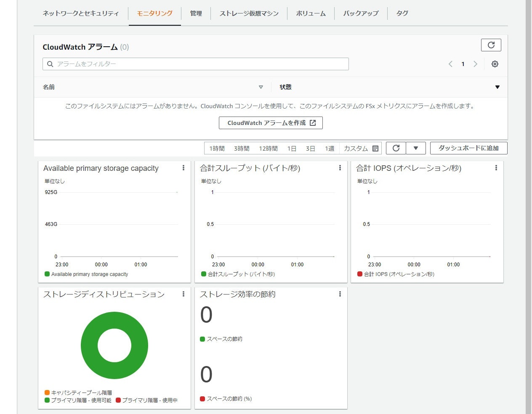Open alarm table settings gear

495,64
